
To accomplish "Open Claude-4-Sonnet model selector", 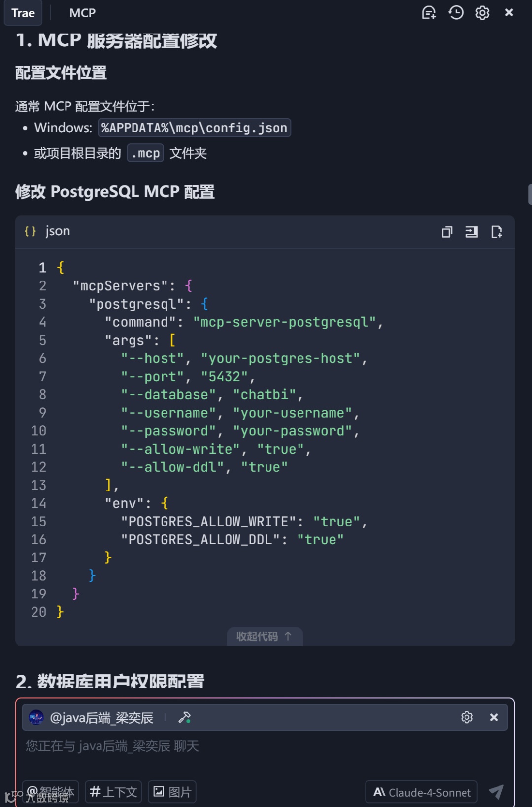I will (x=422, y=792).
